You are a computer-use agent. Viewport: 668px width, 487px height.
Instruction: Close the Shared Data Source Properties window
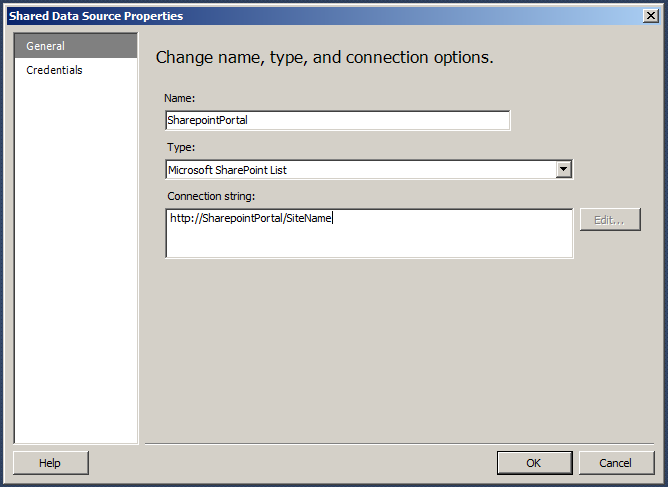(651, 16)
